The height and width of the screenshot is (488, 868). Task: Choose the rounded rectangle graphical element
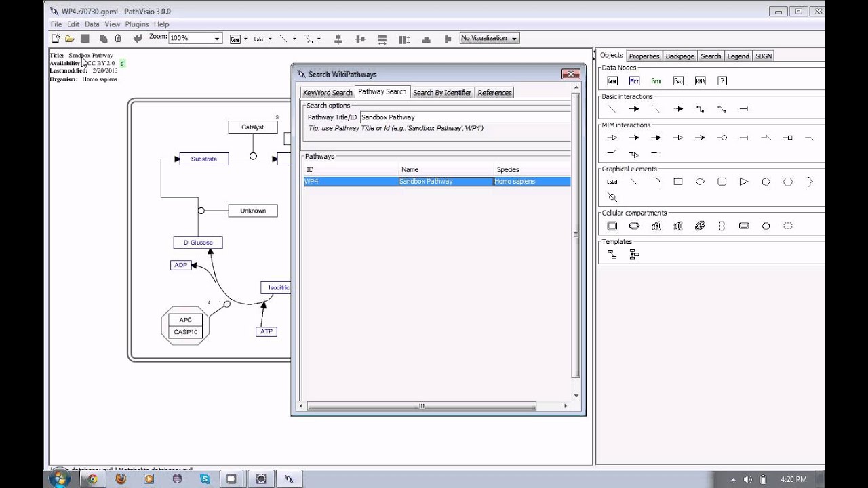click(x=722, y=182)
